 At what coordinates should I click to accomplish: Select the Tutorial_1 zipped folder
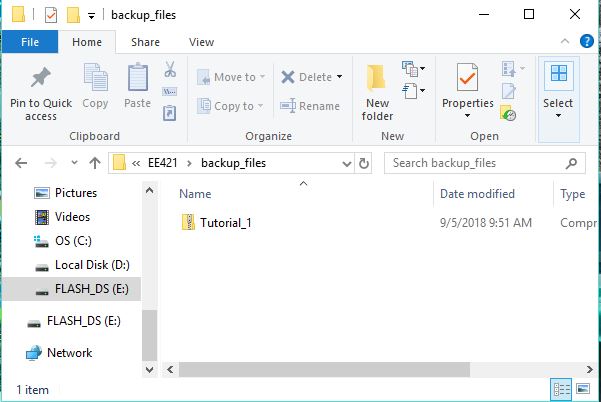(x=217, y=223)
